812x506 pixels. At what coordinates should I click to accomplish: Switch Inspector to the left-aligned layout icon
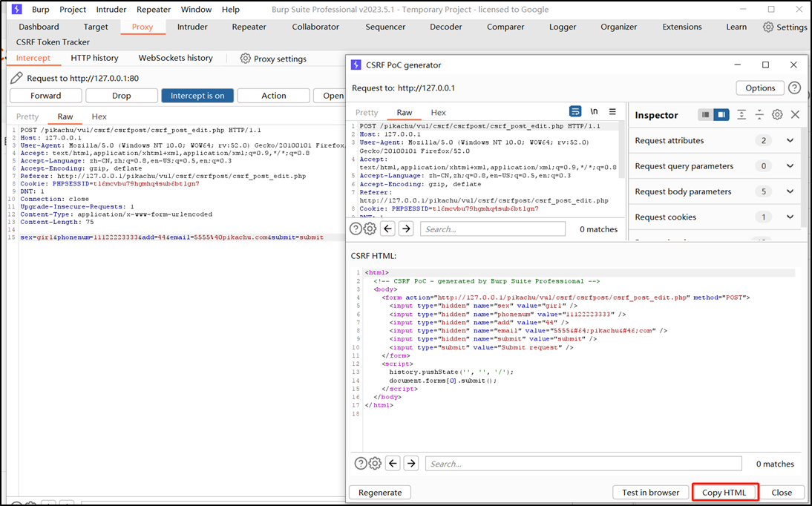[705, 115]
